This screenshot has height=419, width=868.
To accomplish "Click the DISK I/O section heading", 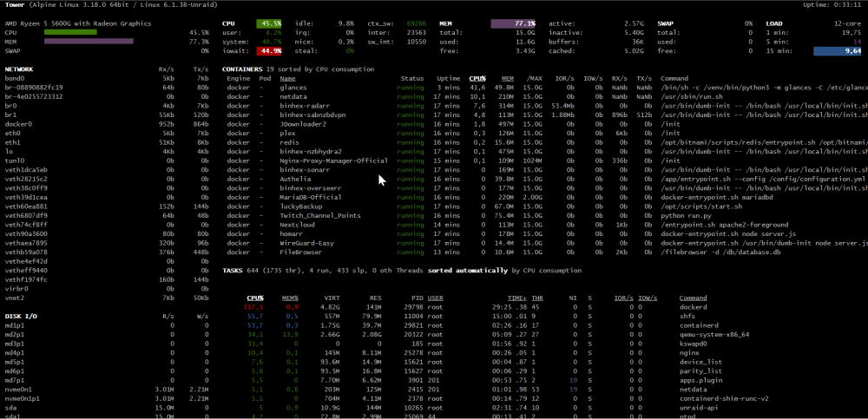I will (x=21, y=316).
